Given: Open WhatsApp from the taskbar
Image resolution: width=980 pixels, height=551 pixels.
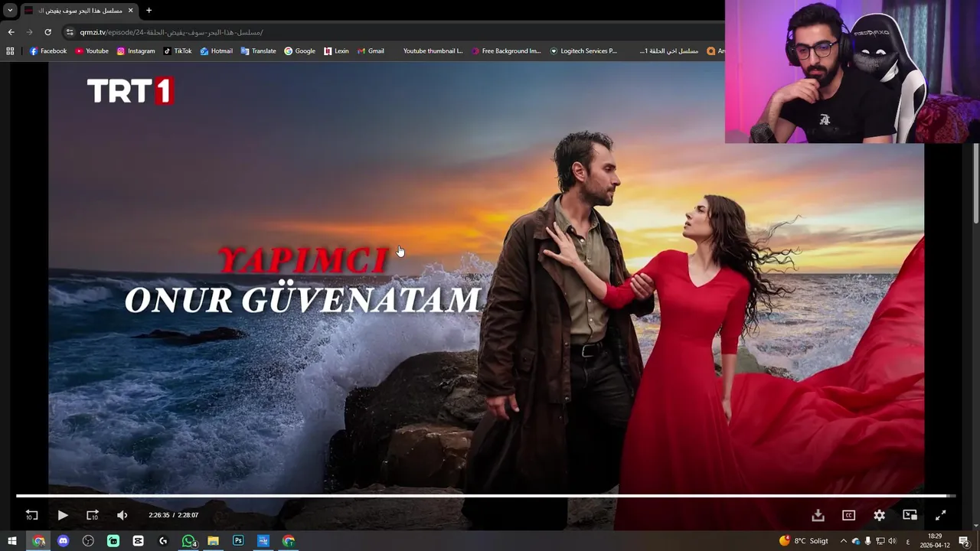Looking at the screenshot, I should tap(188, 541).
